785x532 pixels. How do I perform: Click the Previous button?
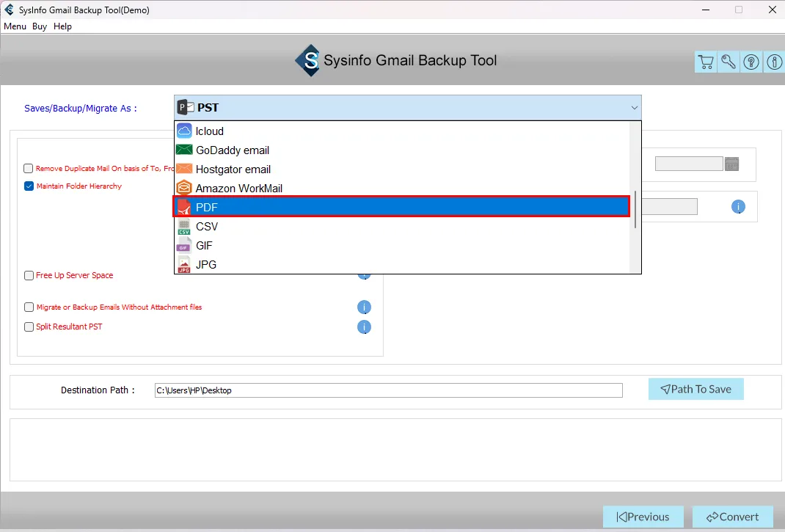(643, 517)
